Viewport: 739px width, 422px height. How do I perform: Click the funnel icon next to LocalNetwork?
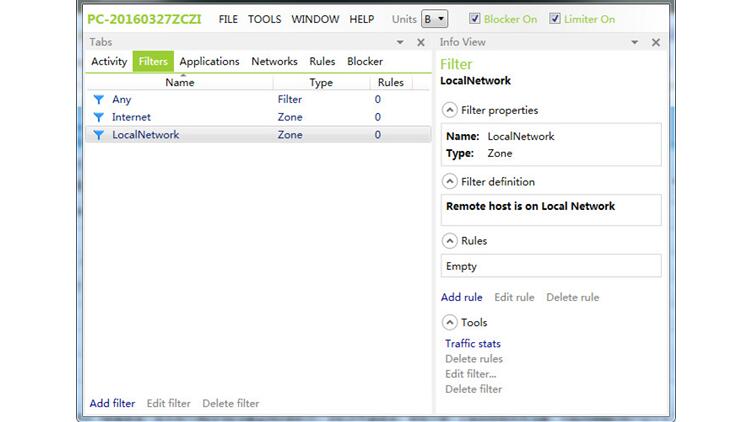tap(98, 135)
